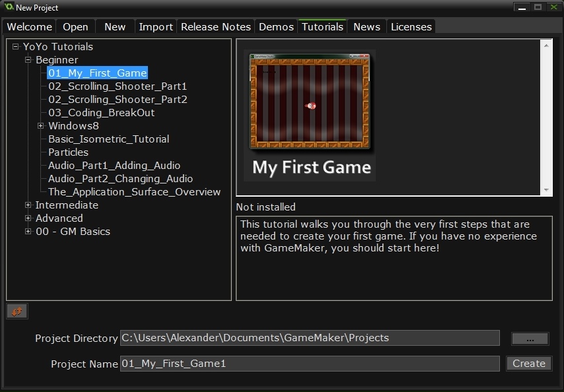Expand the Advanced tutorials folder

point(28,218)
